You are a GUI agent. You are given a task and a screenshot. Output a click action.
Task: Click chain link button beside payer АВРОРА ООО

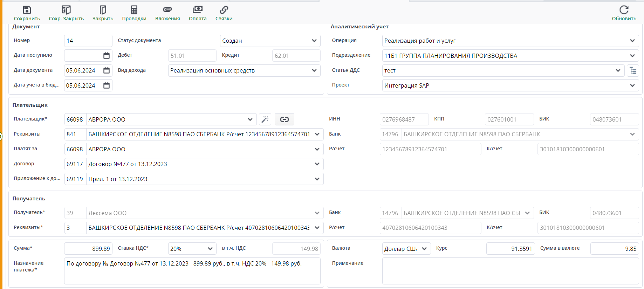[x=285, y=119]
